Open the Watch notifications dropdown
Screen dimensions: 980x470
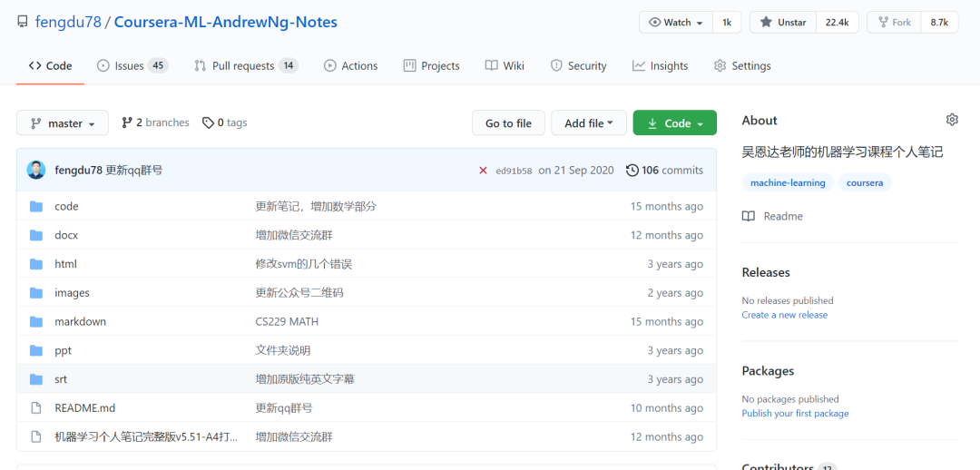click(676, 23)
